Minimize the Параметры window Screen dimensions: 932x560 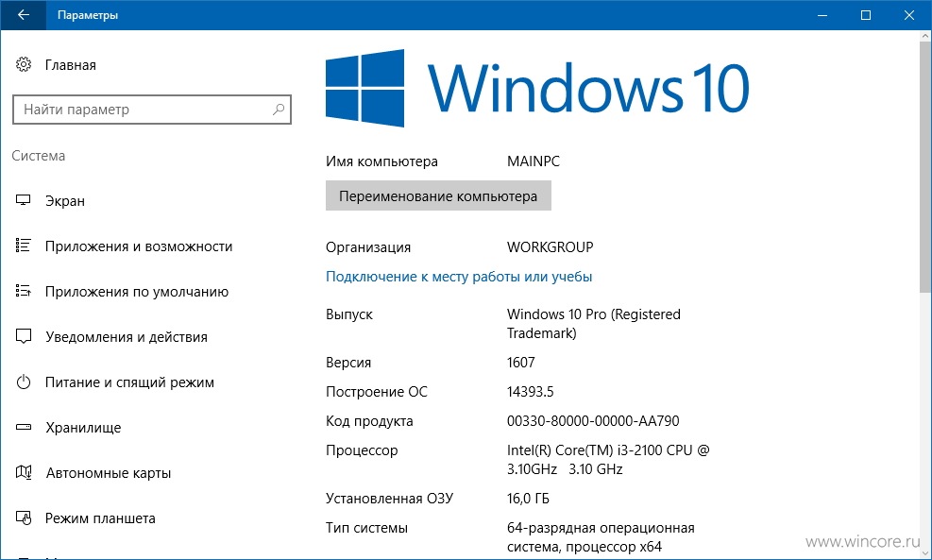tap(822, 15)
